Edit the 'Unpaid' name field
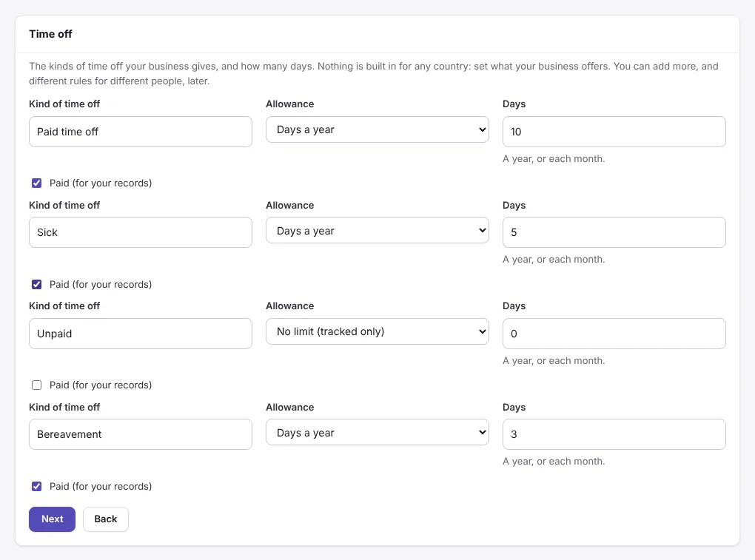 tap(141, 334)
